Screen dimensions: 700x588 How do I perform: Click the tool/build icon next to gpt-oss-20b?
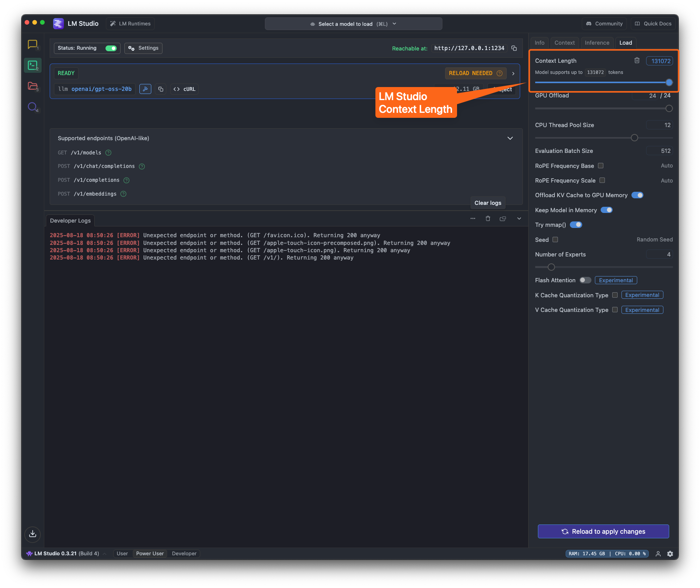click(x=145, y=89)
